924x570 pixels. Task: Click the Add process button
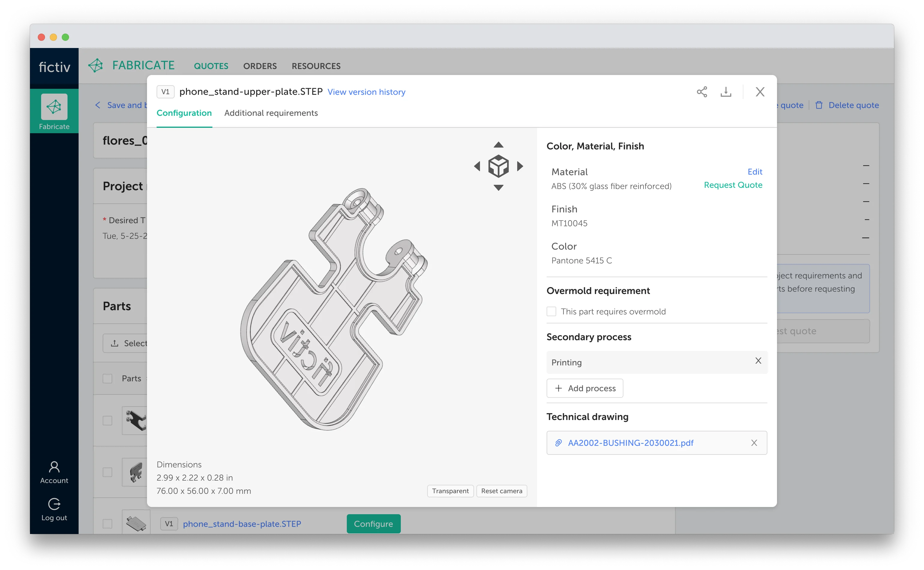(x=585, y=388)
